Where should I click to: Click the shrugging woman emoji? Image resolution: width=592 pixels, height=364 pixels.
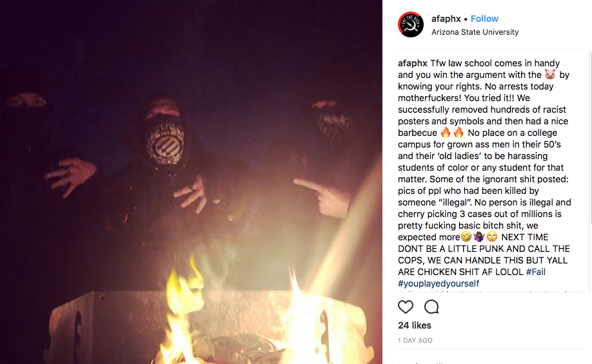(479, 237)
